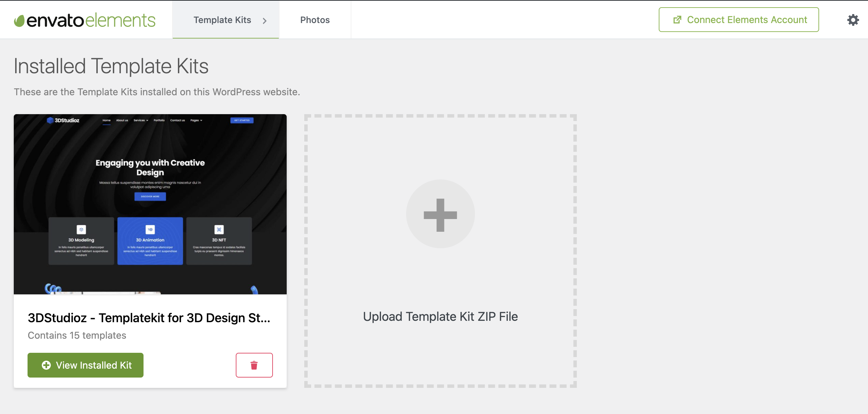Expand the Template Kits chevron arrow
The image size is (868, 414).
(x=265, y=21)
